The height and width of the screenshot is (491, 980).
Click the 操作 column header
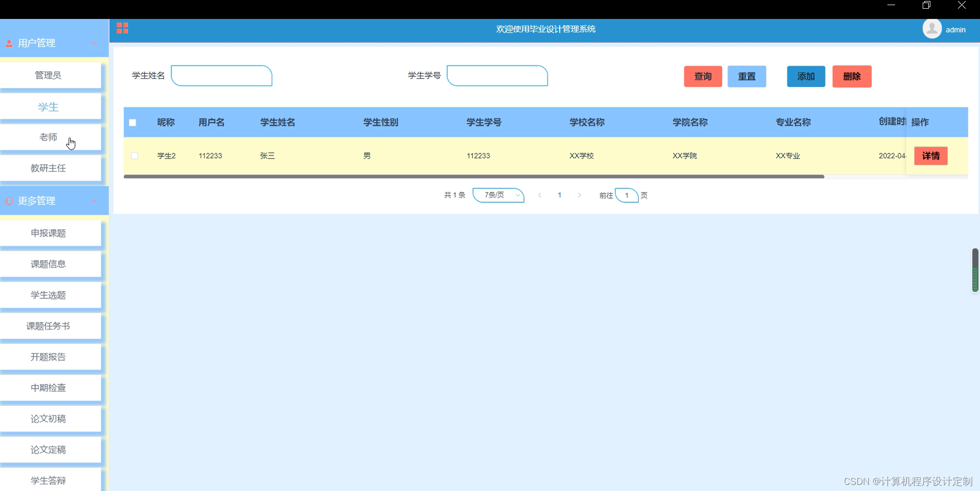920,122
